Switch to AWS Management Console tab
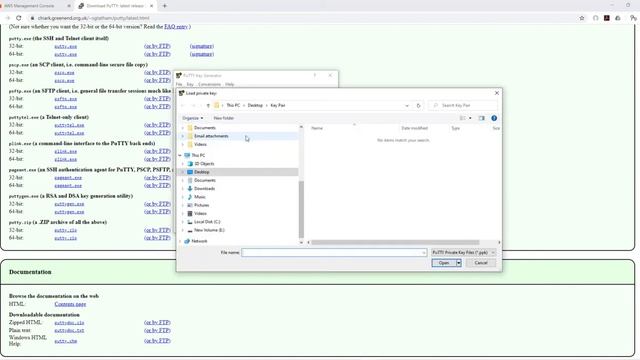The height and width of the screenshot is (360, 640). pos(29,6)
